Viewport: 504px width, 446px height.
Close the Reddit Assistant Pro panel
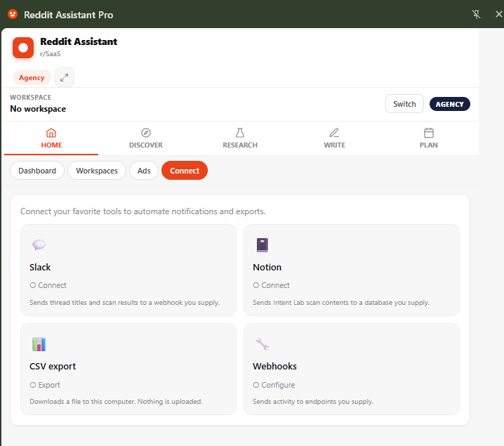coord(498,14)
